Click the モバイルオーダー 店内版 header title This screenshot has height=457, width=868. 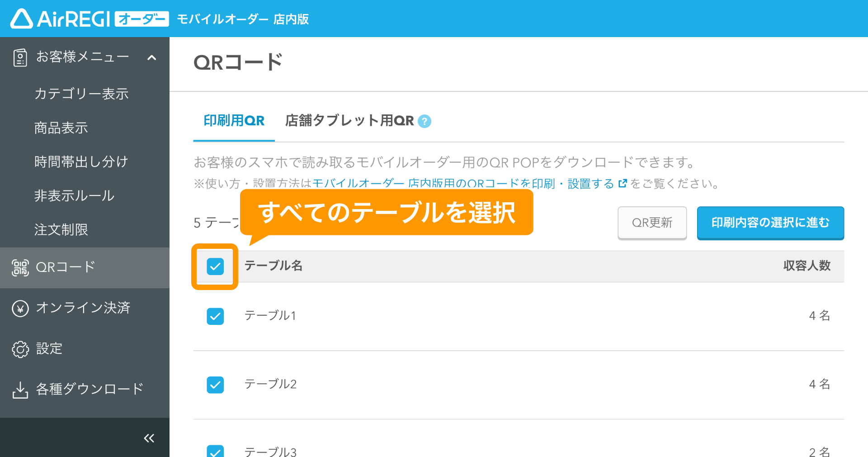pos(243,19)
